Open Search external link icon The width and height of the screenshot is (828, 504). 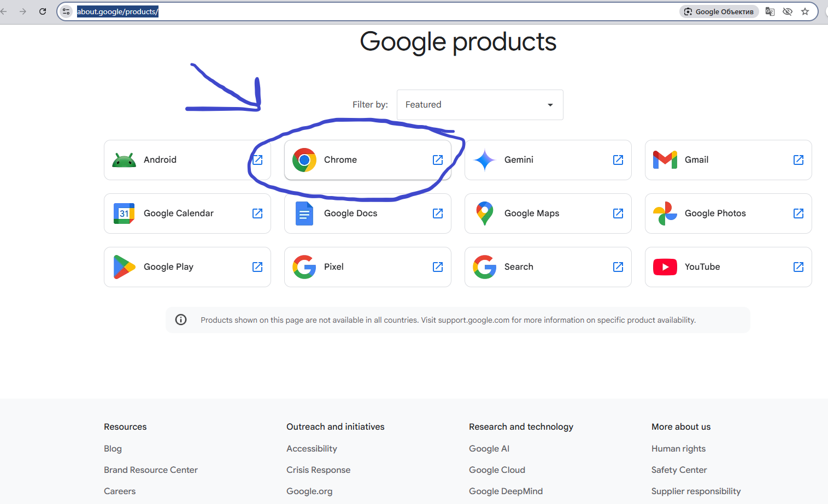pyautogui.click(x=618, y=267)
